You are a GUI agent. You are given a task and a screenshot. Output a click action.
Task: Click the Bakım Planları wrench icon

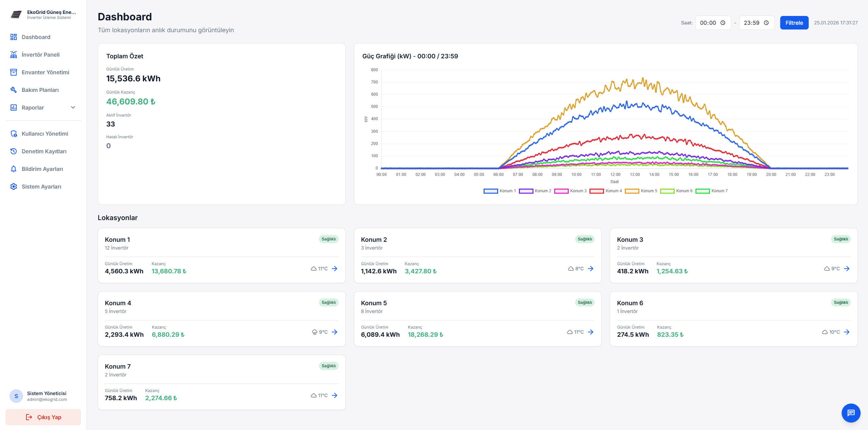pos(14,90)
